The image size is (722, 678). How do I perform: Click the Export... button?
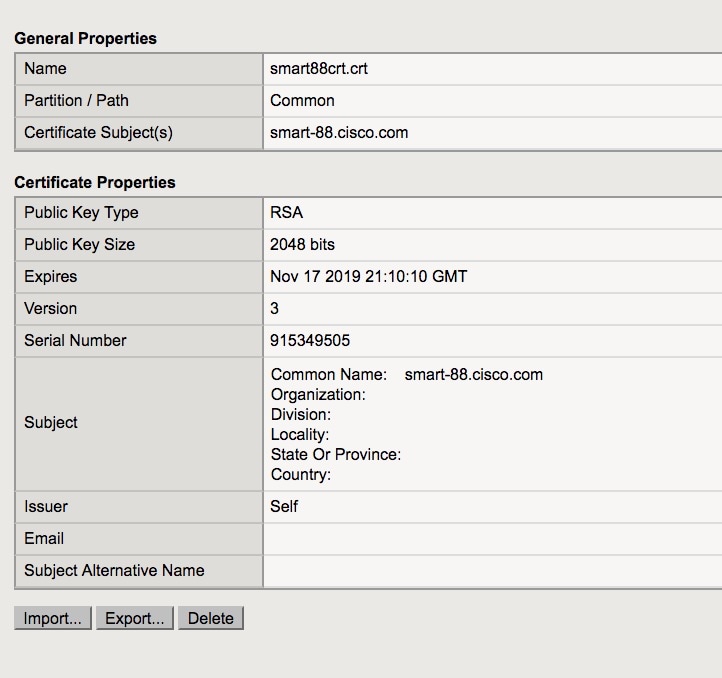tap(135, 618)
